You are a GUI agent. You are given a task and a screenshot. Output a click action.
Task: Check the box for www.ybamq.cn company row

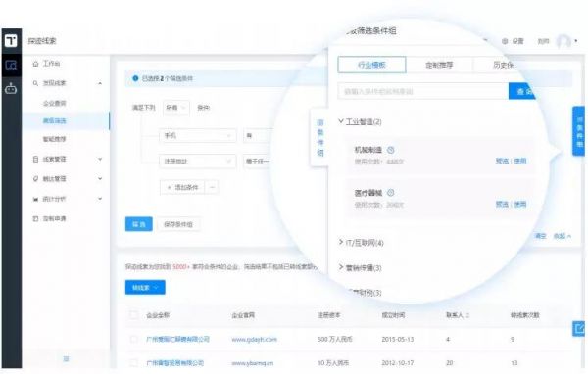[134, 363]
